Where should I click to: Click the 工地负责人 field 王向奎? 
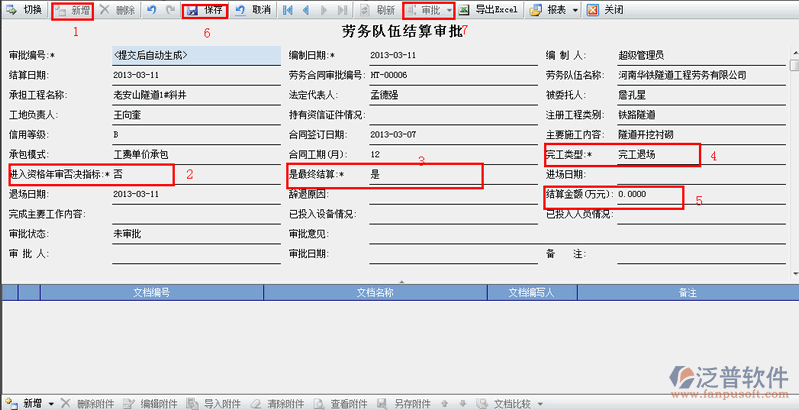196,115
